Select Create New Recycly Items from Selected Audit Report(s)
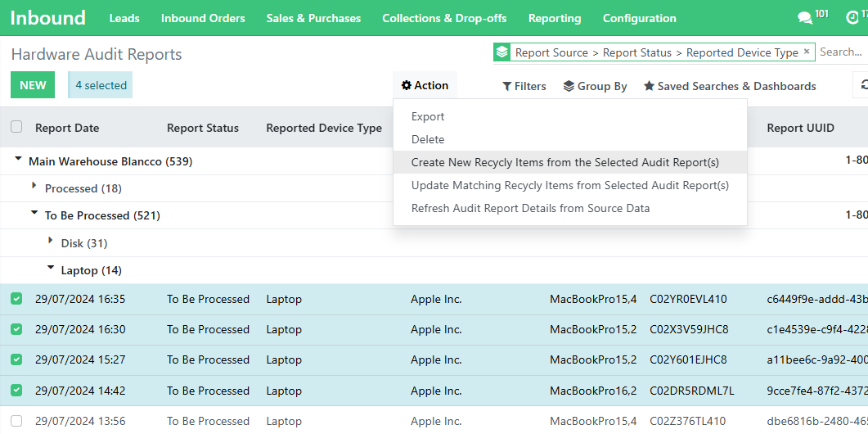 [x=570, y=162]
